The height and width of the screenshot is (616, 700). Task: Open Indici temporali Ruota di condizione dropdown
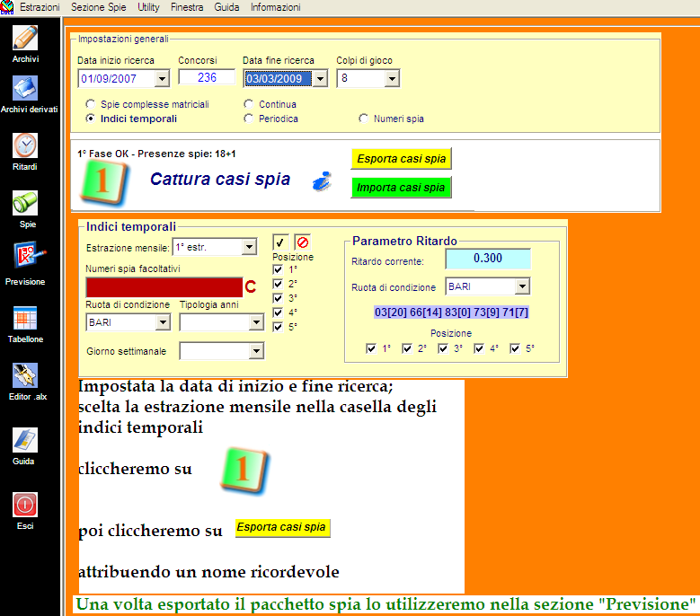(163, 322)
